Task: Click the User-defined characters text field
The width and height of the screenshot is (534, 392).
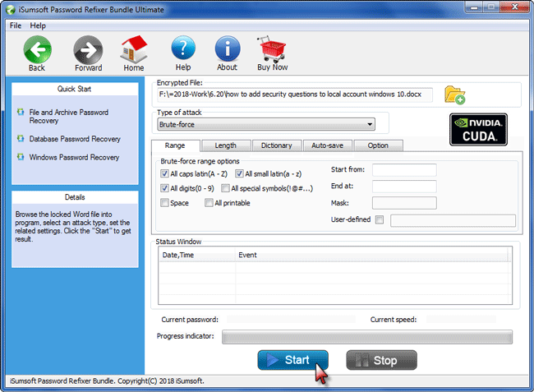Action: click(x=453, y=220)
